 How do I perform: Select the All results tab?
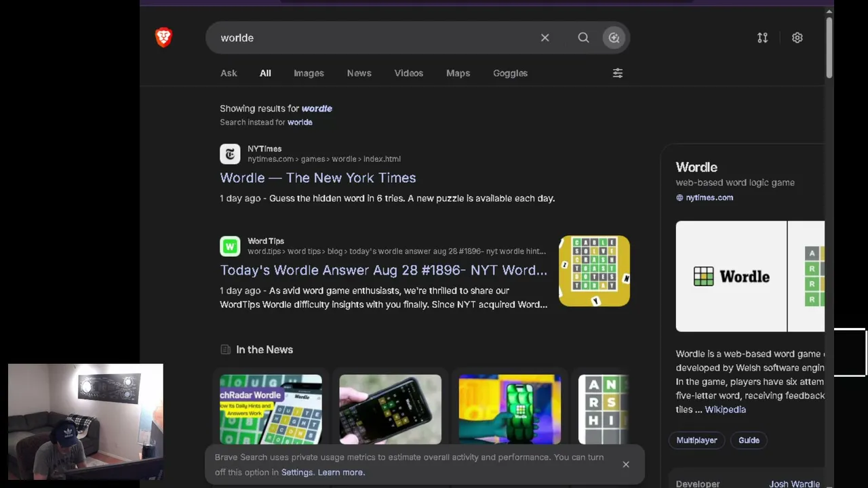tap(265, 73)
